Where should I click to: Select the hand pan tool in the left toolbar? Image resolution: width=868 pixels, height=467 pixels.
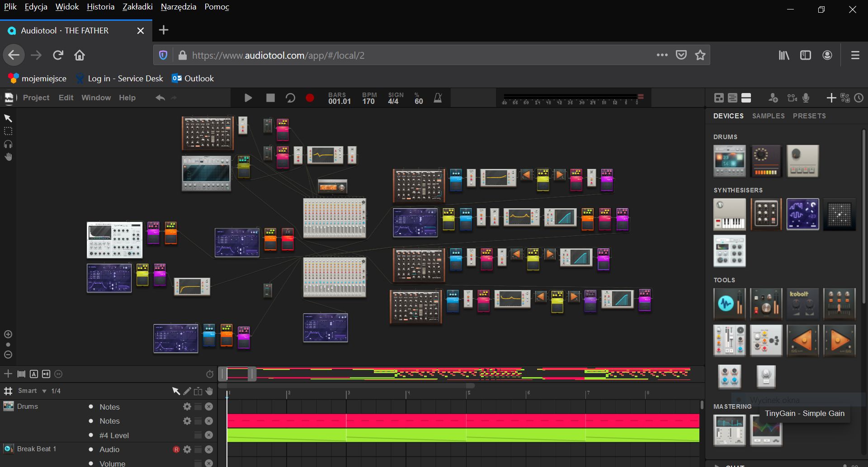pos(8,156)
